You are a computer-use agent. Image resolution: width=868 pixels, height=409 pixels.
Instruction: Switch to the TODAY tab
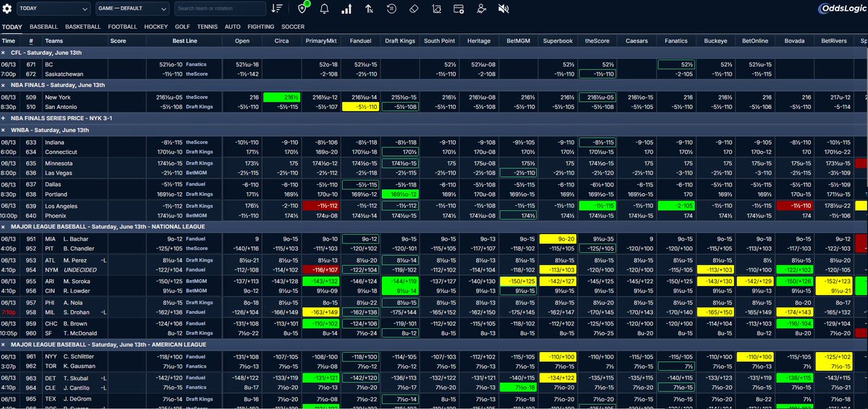tap(12, 27)
